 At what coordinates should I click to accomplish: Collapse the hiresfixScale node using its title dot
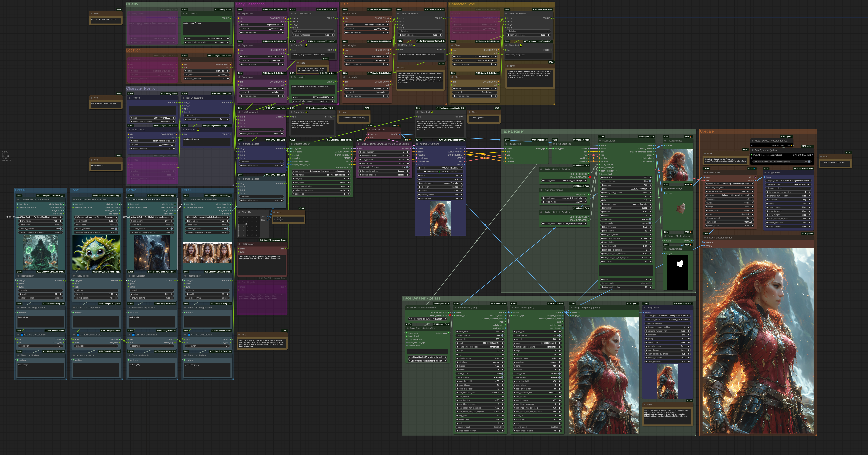click(x=705, y=172)
